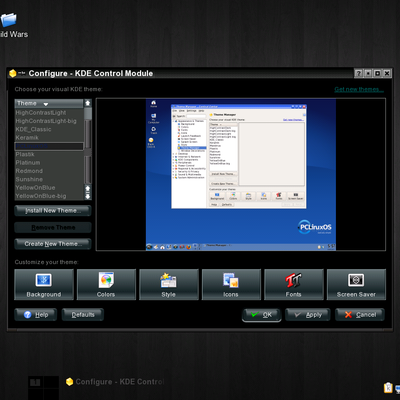The height and width of the screenshot is (400, 400).
Task: Click the desktop folder icon at top left
Action: click(8, 20)
